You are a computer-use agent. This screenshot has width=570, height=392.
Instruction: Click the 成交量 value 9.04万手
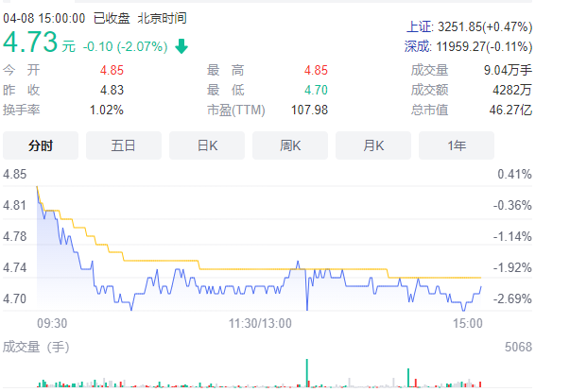tap(508, 70)
